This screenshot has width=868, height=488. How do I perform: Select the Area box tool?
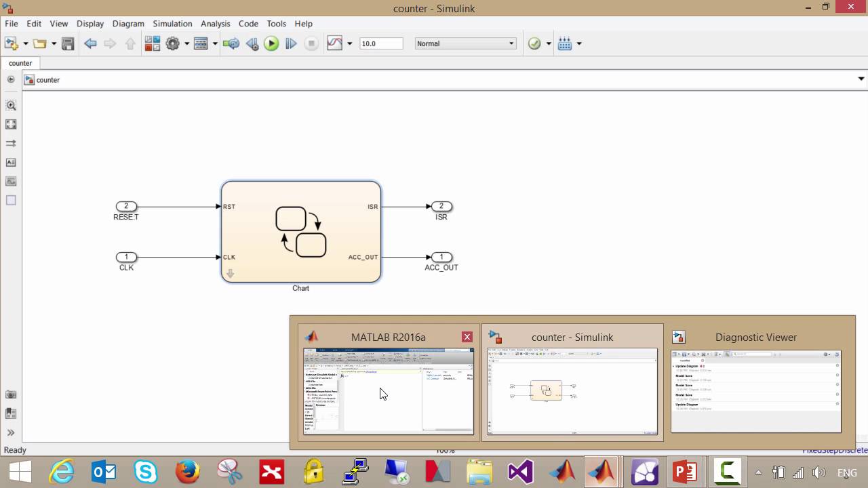pos(11,200)
